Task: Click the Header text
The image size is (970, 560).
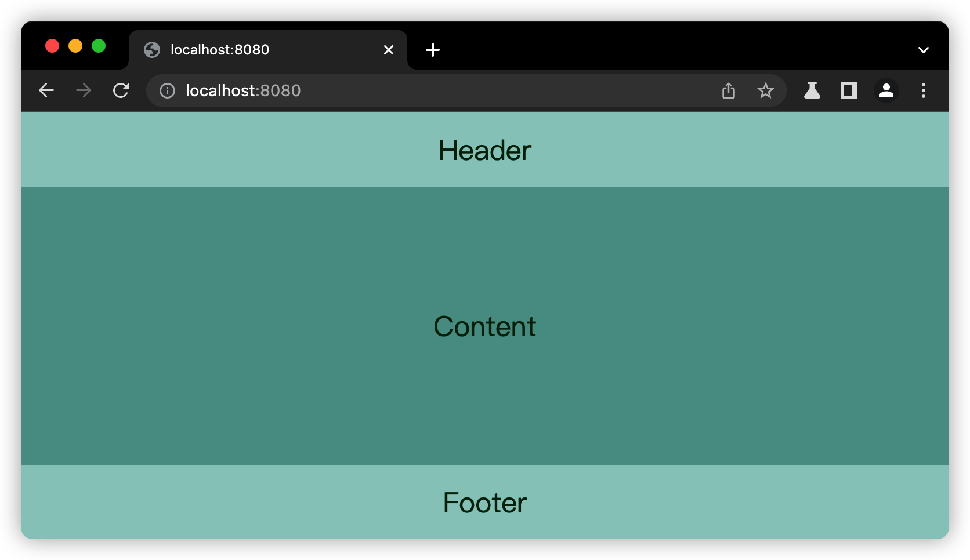Action: pos(484,151)
